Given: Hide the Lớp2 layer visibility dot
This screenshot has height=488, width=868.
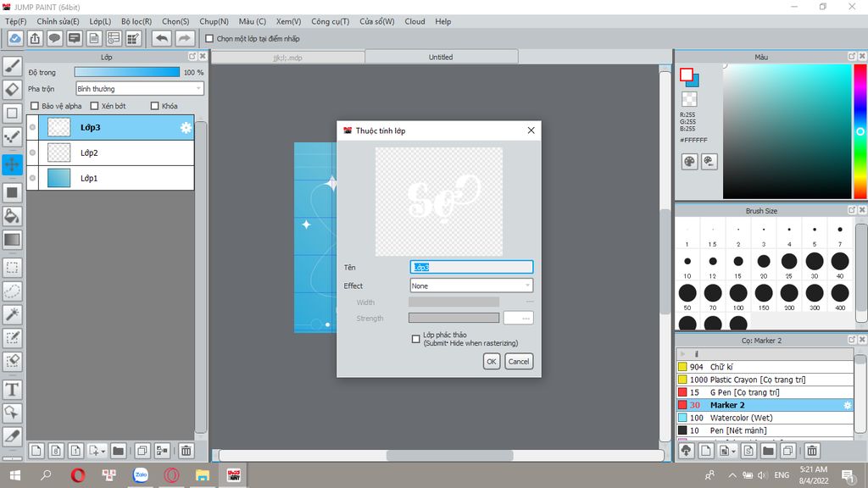Looking at the screenshot, I should 33,152.
